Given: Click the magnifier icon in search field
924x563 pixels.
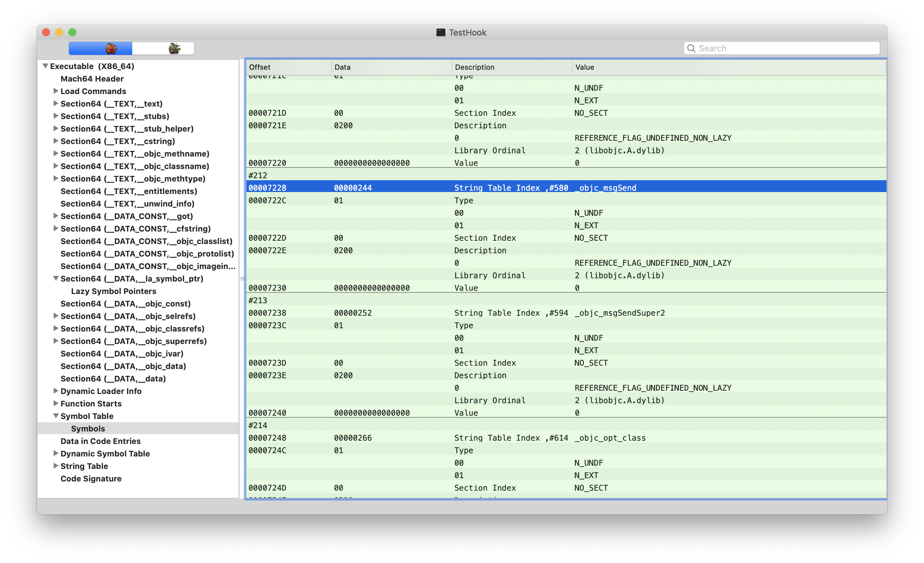Looking at the screenshot, I should (691, 48).
